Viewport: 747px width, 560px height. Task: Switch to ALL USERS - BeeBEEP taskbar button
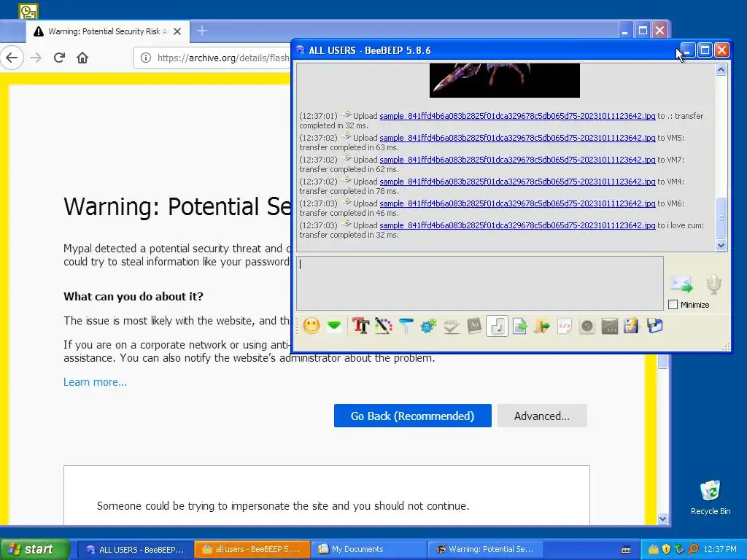(x=135, y=550)
